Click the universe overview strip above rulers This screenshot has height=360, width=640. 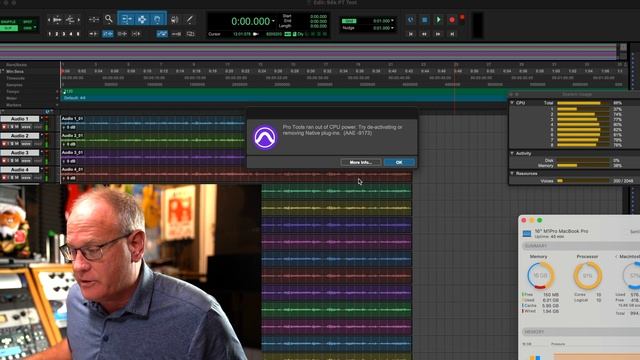coord(308,51)
